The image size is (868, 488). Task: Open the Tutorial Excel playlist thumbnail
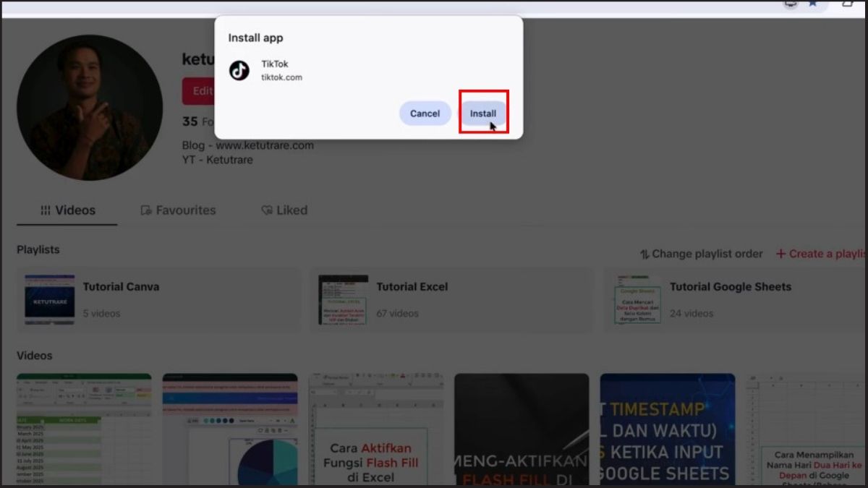pyautogui.click(x=343, y=299)
